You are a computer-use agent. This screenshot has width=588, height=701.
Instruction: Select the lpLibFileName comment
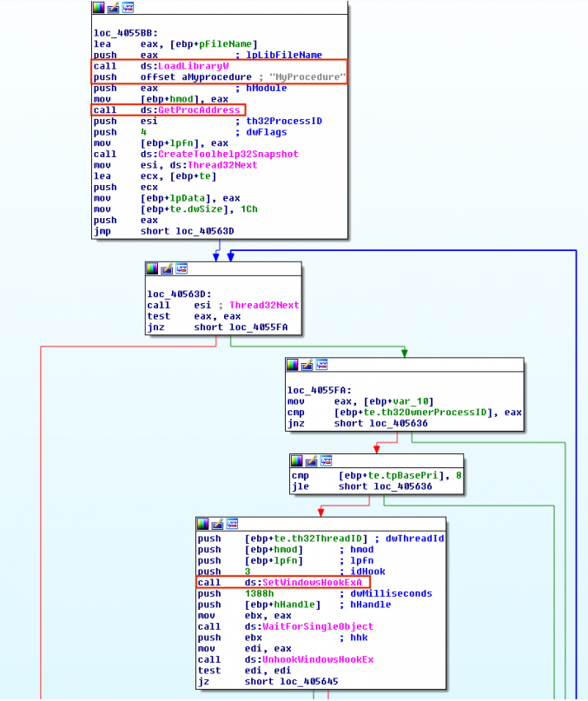[284, 55]
